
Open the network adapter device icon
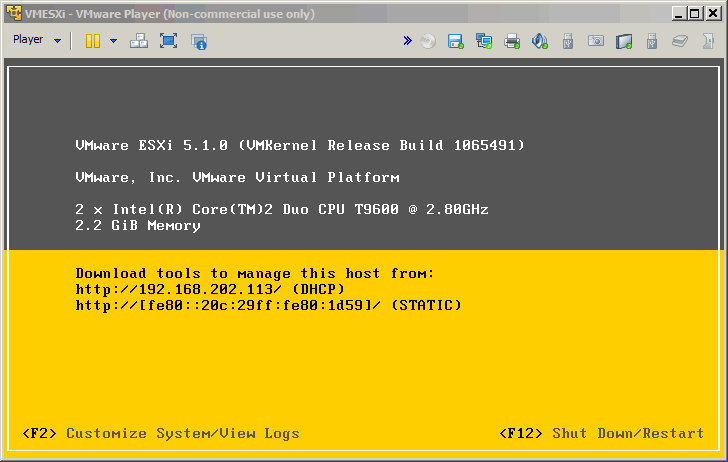tap(484, 41)
